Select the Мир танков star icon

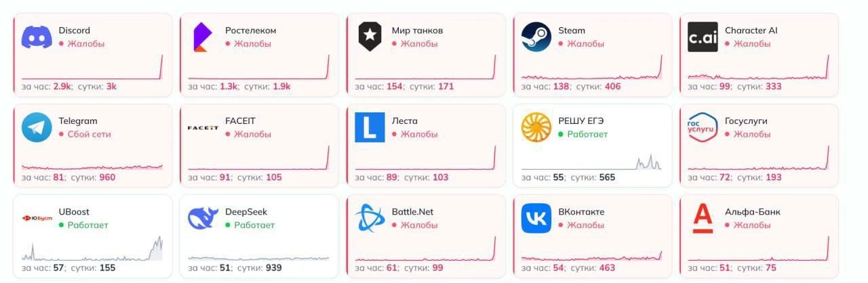click(370, 37)
